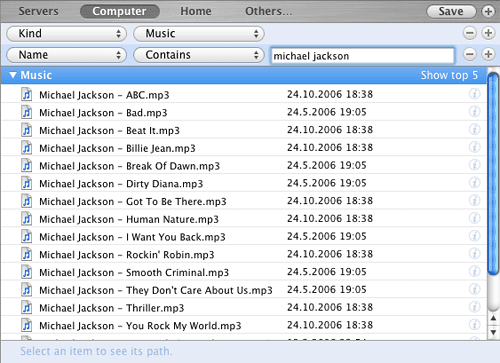Open the Contains operator dropdown
The width and height of the screenshot is (500, 363).
(x=199, y=55)
